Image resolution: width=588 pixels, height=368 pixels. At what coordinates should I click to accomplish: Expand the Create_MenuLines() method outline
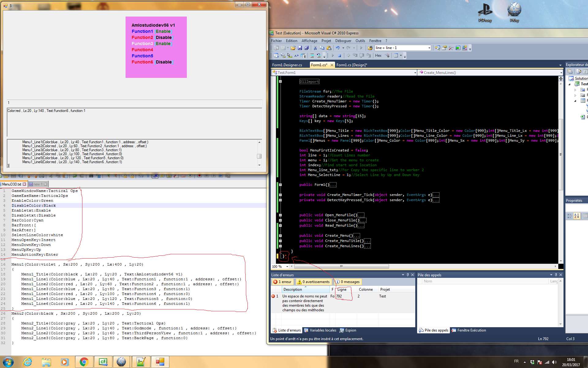pos(280,246)
